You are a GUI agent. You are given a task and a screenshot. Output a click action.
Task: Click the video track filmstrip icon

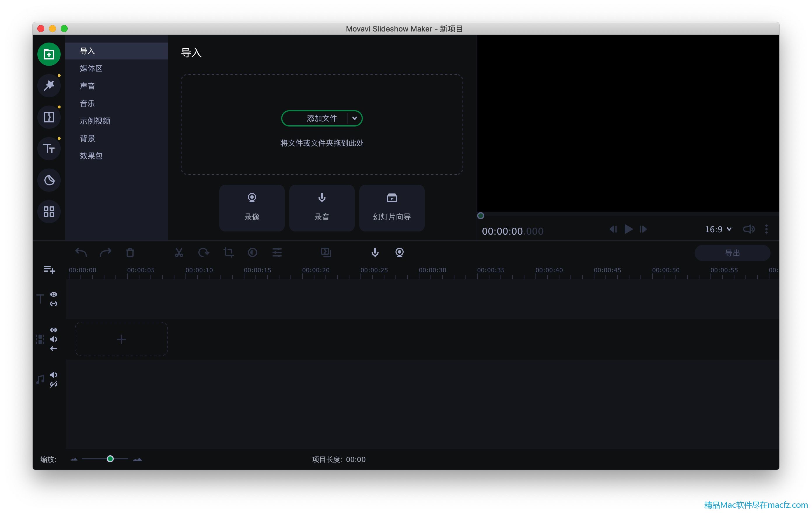40,339
